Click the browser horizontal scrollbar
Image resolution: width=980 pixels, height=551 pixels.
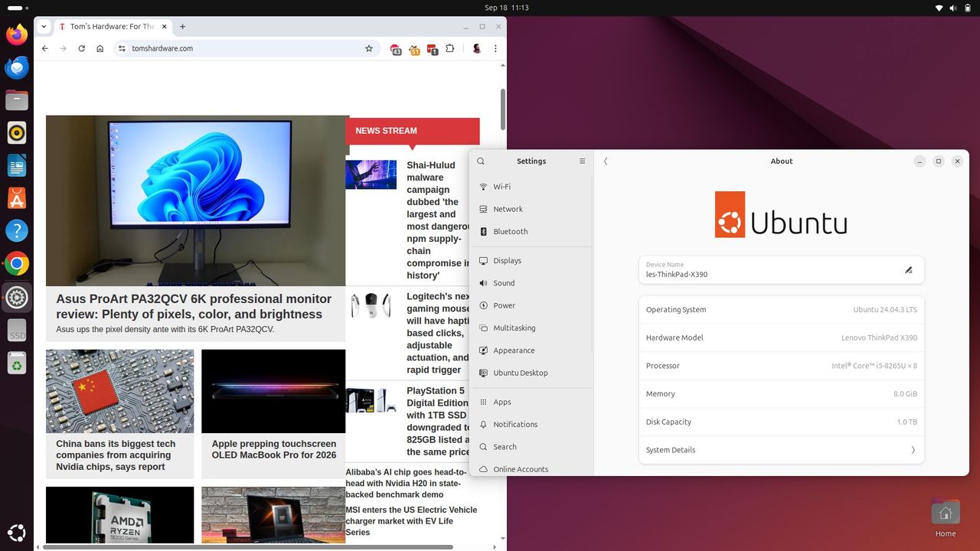pos(248,547)
